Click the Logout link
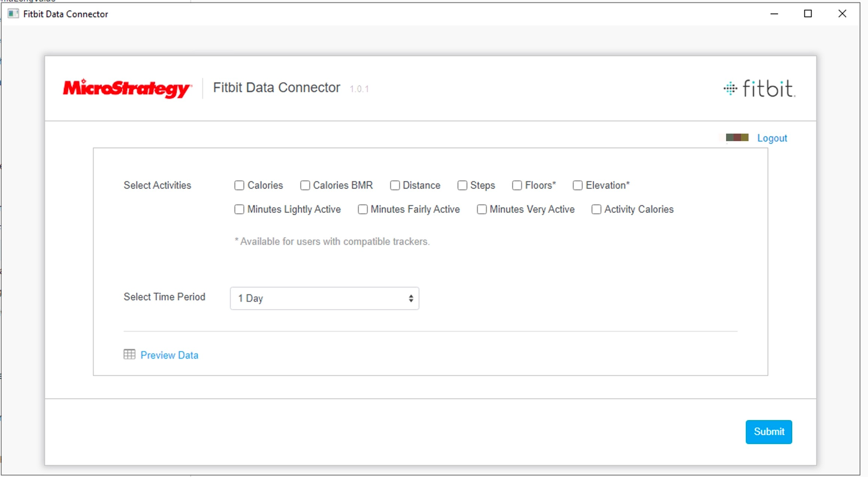This screenshot has height=477, width=868. tap(772, 138)
